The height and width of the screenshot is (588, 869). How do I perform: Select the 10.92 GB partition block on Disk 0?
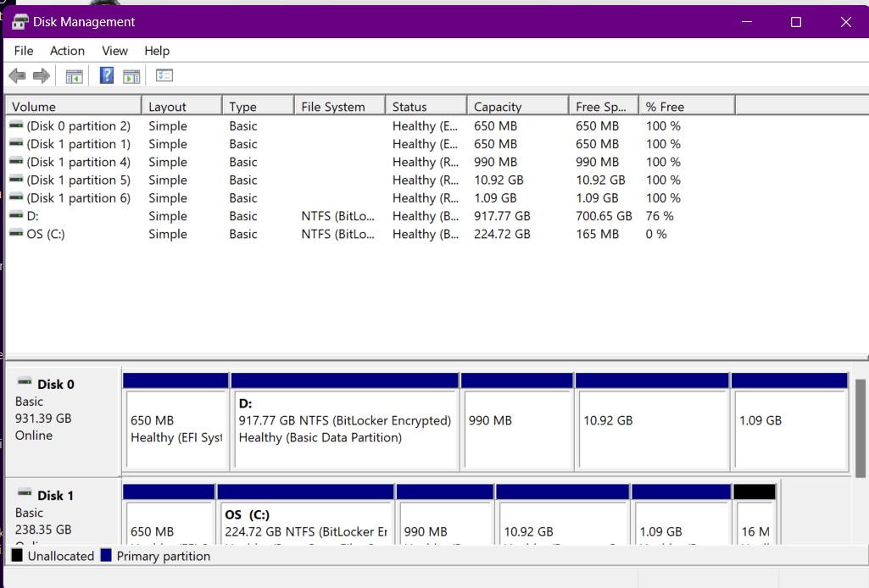pyautogui.click(x=652, y=422)
